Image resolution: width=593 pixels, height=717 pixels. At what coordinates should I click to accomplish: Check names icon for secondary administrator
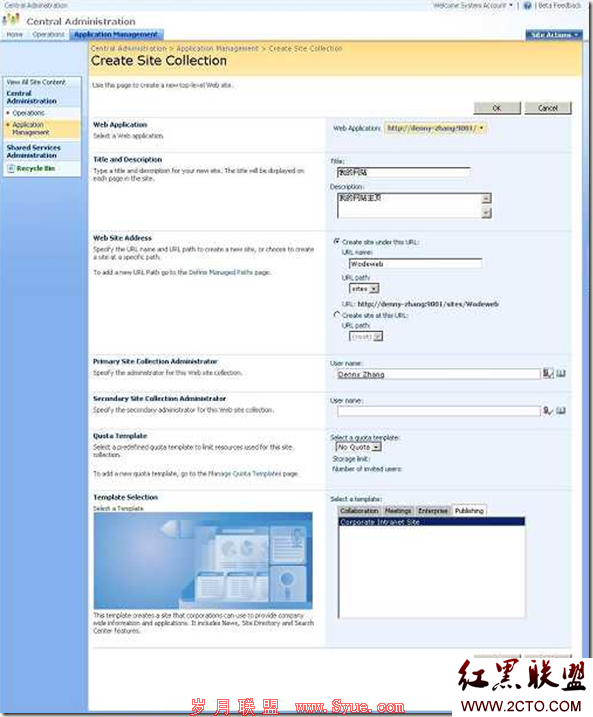pos(547,411)
